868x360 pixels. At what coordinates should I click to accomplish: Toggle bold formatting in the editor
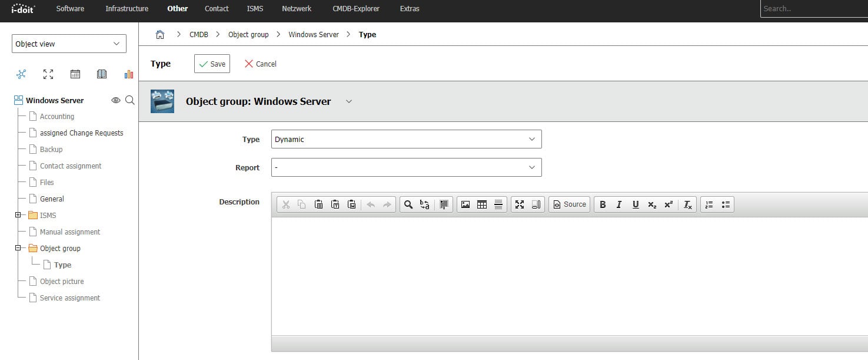pyautogui.click(x=603, y=204)
